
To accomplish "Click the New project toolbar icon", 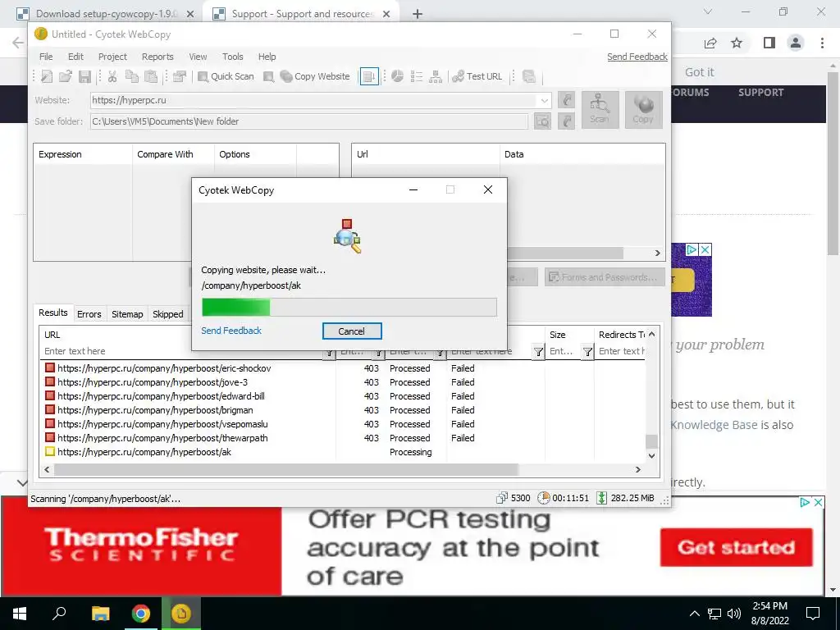I will pyautogui.click(x=47, y=76).
